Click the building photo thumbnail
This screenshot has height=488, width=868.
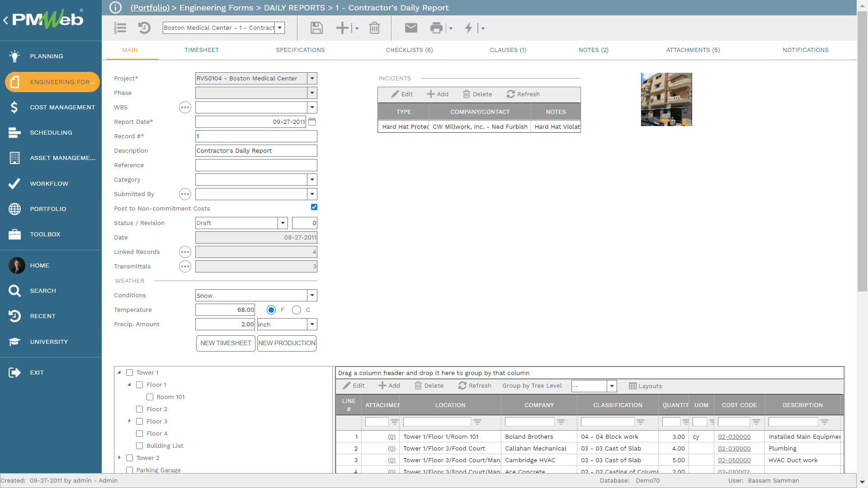tap(666, 99)
